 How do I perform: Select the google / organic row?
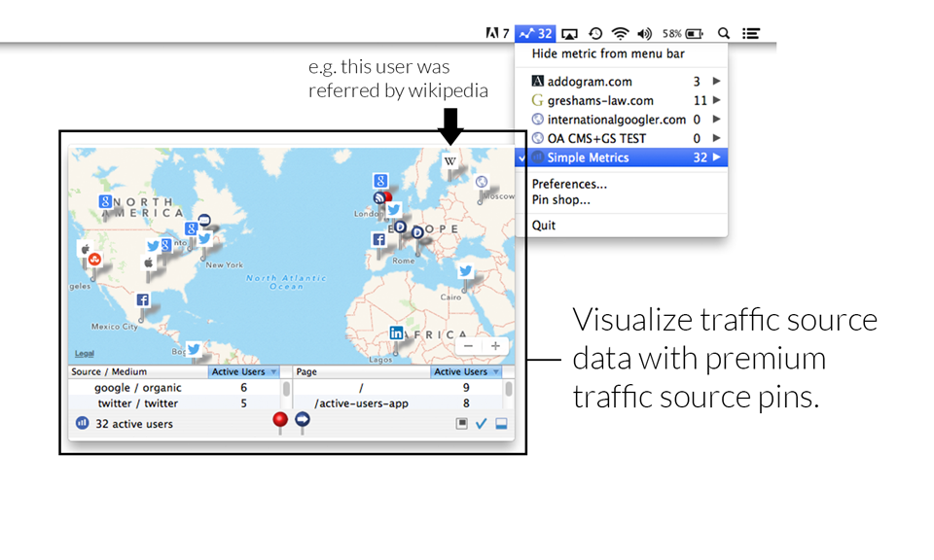pos(174,387)
